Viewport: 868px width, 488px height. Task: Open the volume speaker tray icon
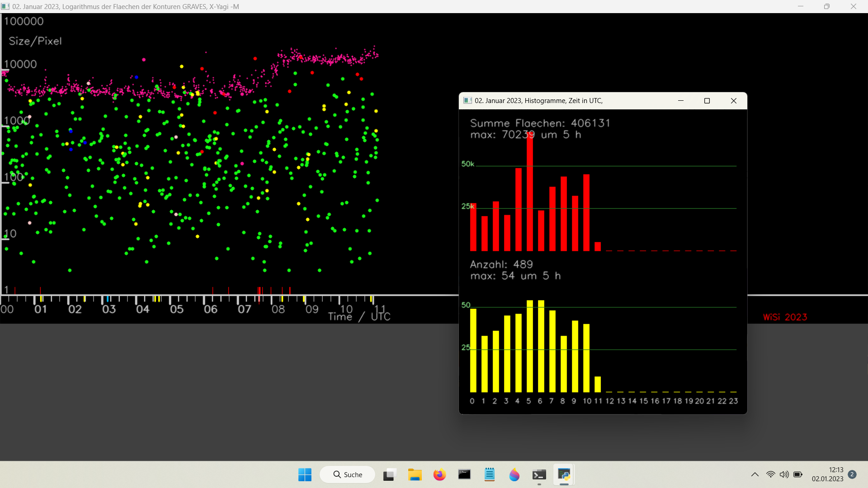coord(784,474)
